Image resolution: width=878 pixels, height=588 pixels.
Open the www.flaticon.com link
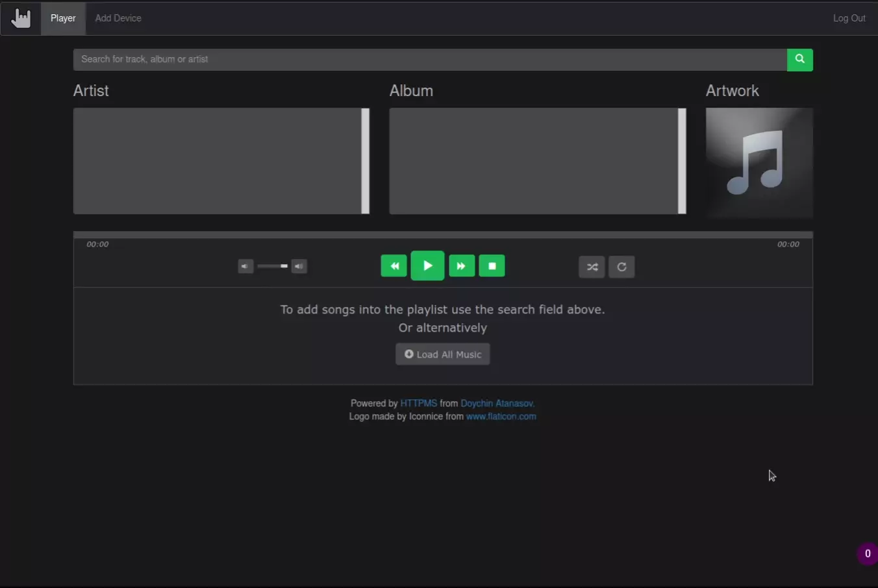point(501,417)
